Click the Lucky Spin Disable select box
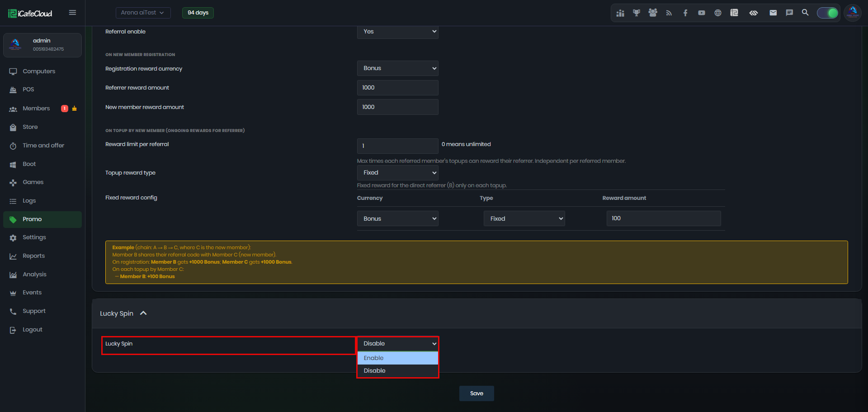The height and width of the screenshot is (412, 868). click(x=398, y=344)
